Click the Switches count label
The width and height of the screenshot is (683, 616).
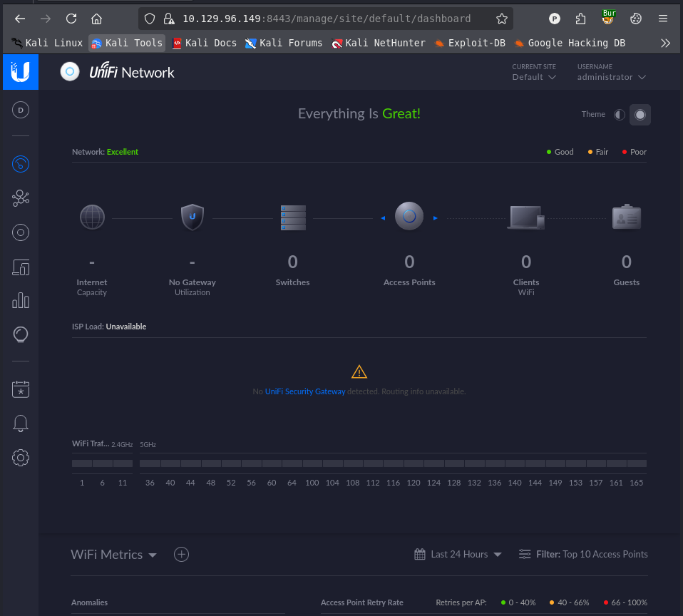293,282
